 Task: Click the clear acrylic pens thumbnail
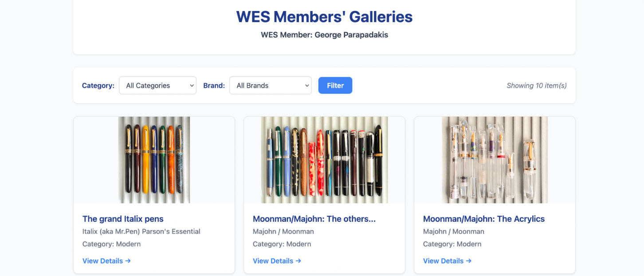(495, 160)
